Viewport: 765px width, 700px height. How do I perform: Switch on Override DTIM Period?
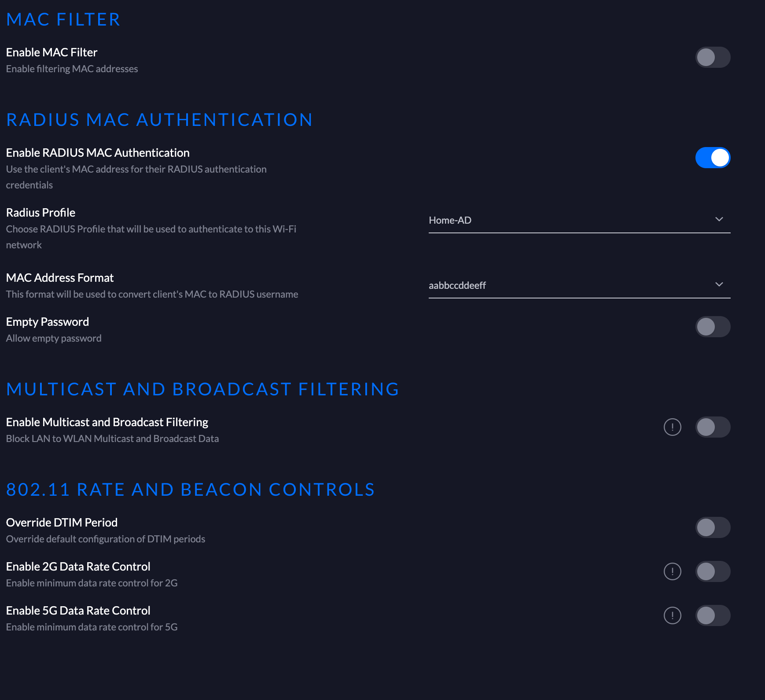pyautogui.click(x=713, y=527)
